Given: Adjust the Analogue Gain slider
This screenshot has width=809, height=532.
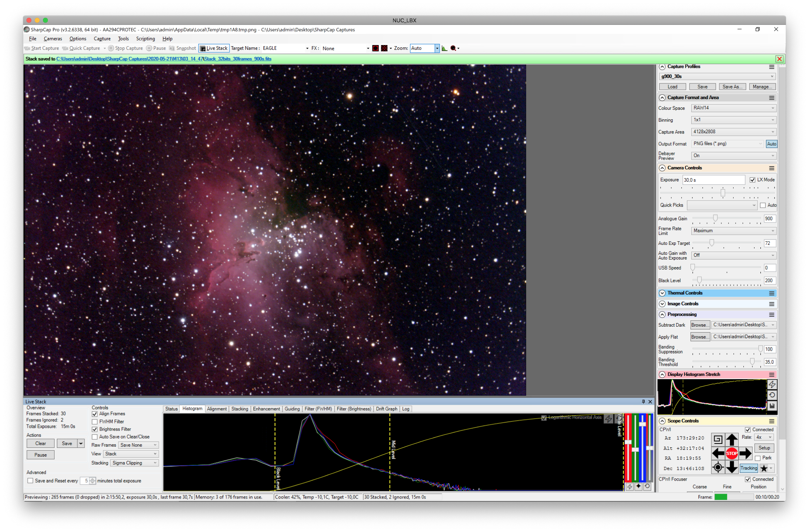Looking at the screenshot, I should click(x=715, y=218).
